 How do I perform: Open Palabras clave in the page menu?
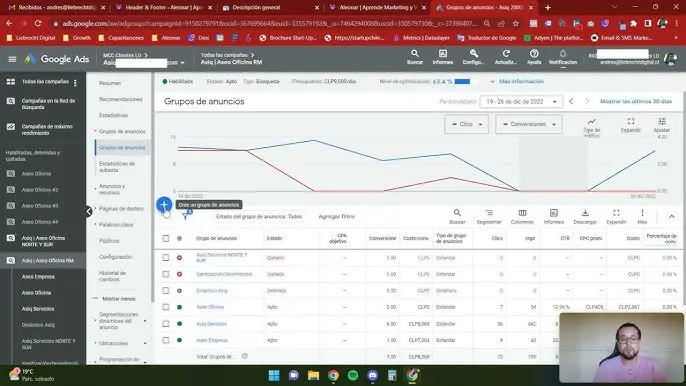point(116,225)
